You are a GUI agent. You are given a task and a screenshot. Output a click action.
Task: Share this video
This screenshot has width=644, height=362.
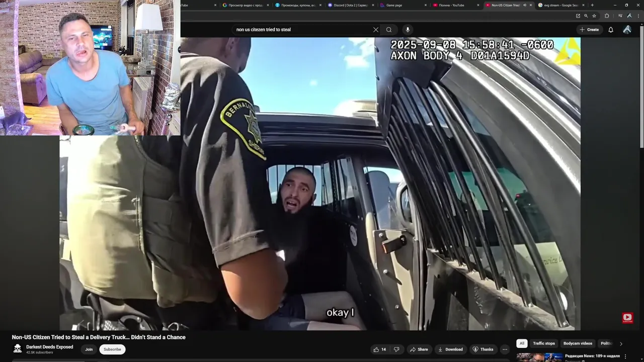pos(419,349)
